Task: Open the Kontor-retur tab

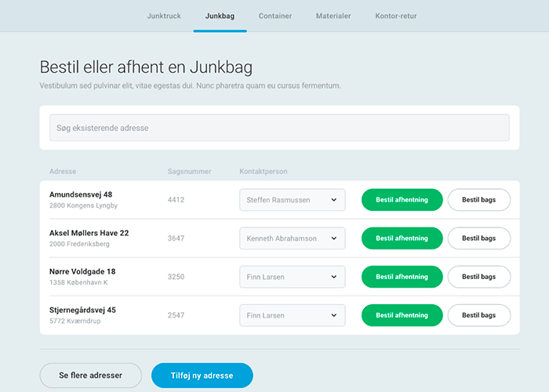Action: (x=398, y=16)
